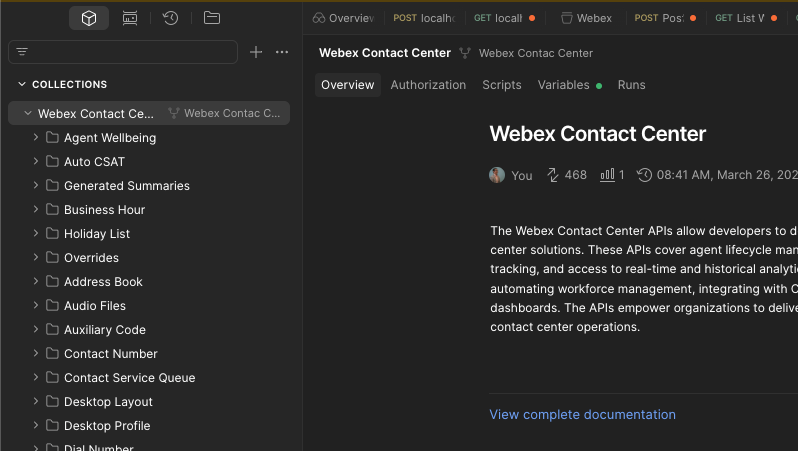
Task: Click the user avatar next to You
Action: tap(497, 175)
